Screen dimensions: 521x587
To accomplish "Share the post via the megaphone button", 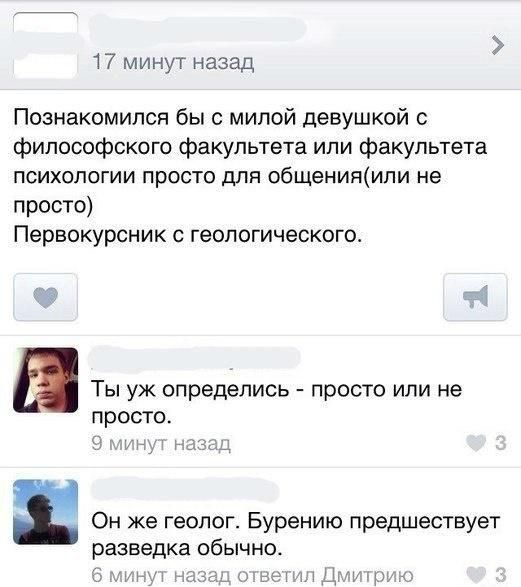I will 475,297.
